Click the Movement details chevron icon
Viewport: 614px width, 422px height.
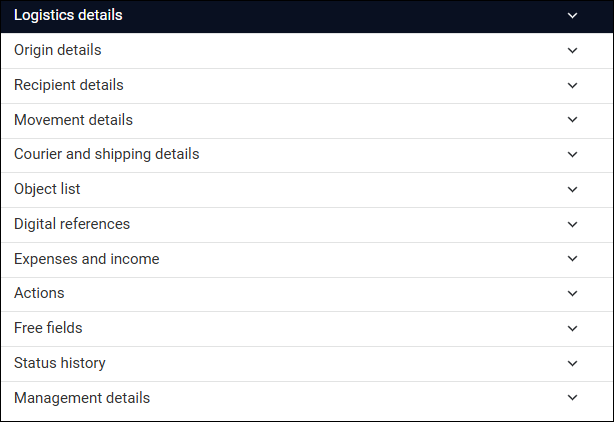coord(572,120)
